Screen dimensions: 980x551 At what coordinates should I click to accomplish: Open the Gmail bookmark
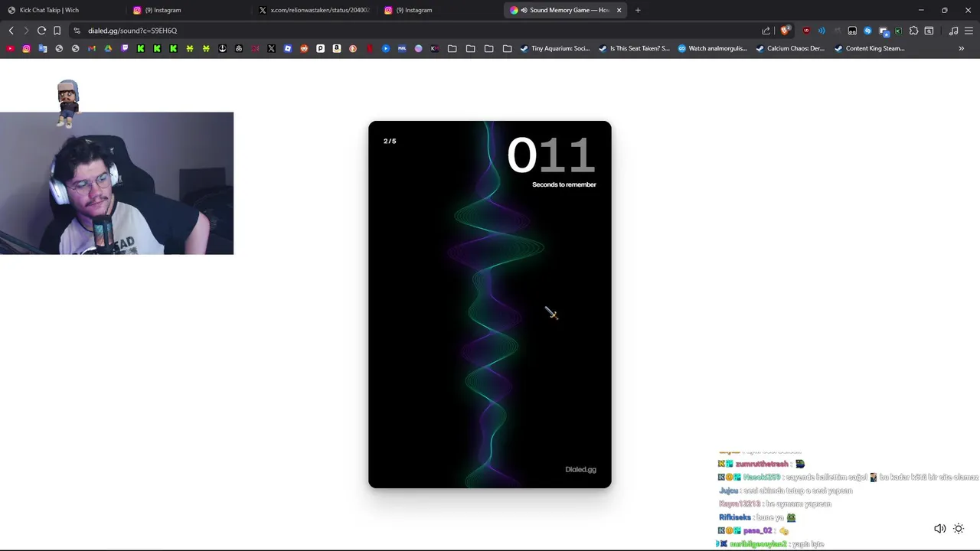click(92, 48)
